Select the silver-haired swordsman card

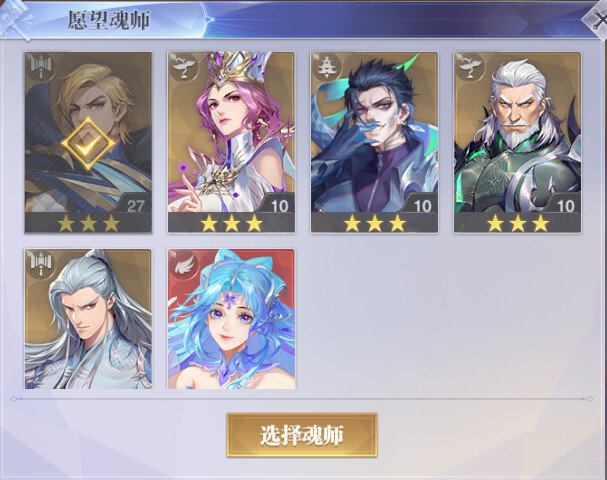[x=88, y=319]
